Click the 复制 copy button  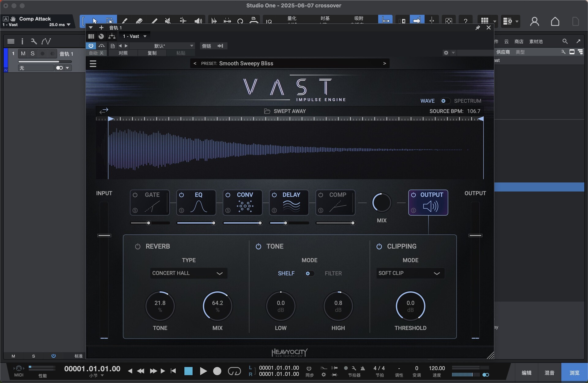(152, 53)
